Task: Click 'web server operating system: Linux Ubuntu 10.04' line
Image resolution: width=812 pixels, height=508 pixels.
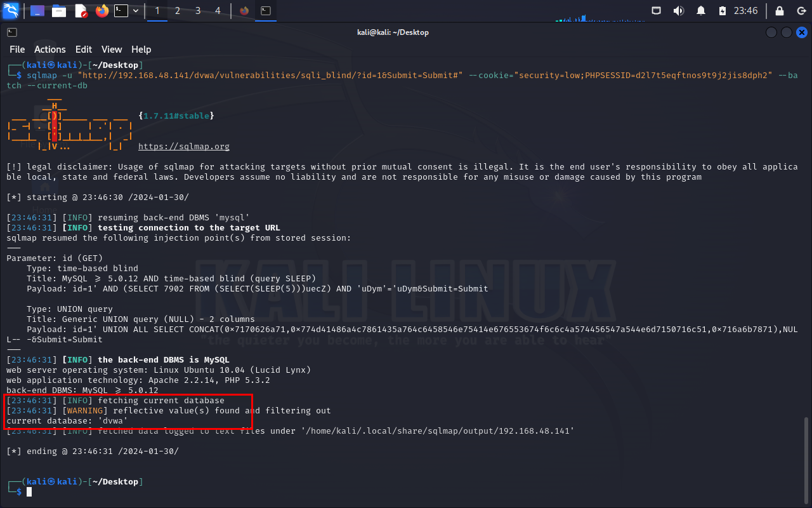Action: pos(159,370)
